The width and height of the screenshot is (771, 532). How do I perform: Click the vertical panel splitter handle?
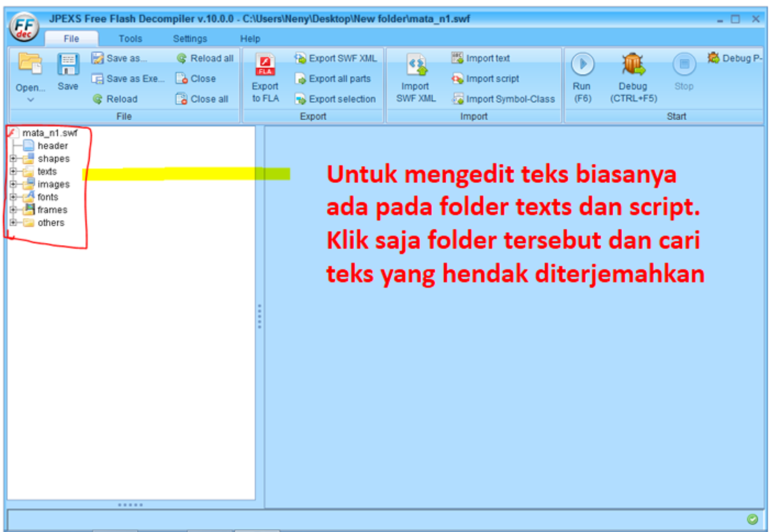[259, 317]
